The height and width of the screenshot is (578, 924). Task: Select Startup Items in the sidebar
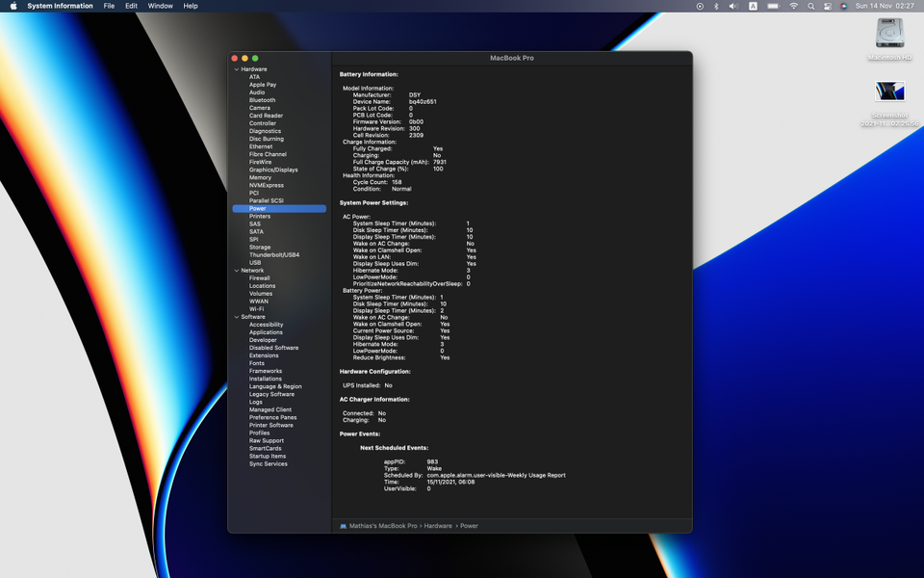pyautogui.click(x=268, y=457)
